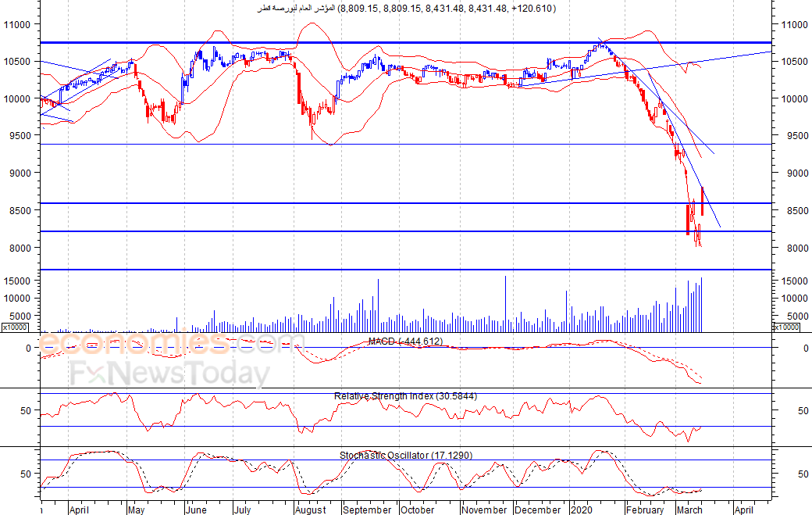Image resolution: width=812 pixels, height=515 pixels.
Task: Select the August label on time axis
Action: click(x=311, y=510)
